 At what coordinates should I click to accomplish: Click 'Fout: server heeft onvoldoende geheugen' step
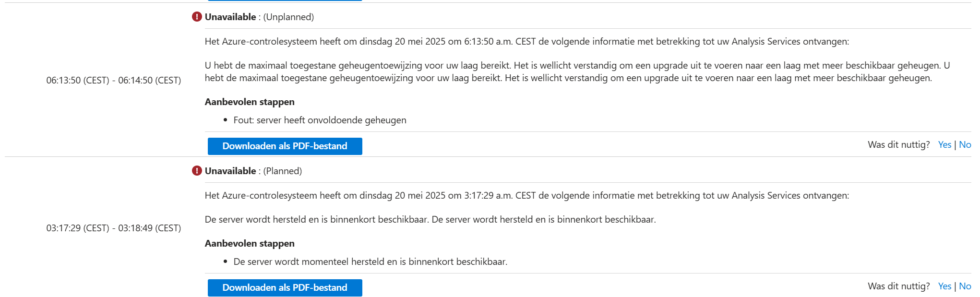(x=320, y=120)
